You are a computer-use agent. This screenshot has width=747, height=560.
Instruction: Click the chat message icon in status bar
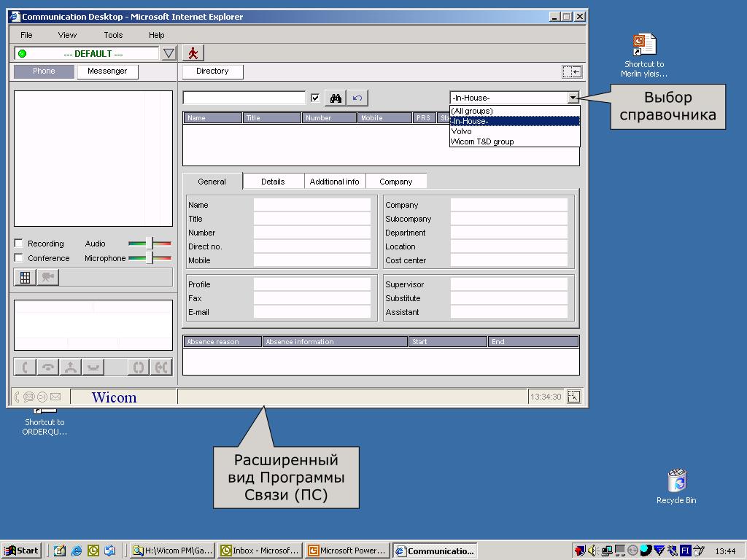click(29, 397)
